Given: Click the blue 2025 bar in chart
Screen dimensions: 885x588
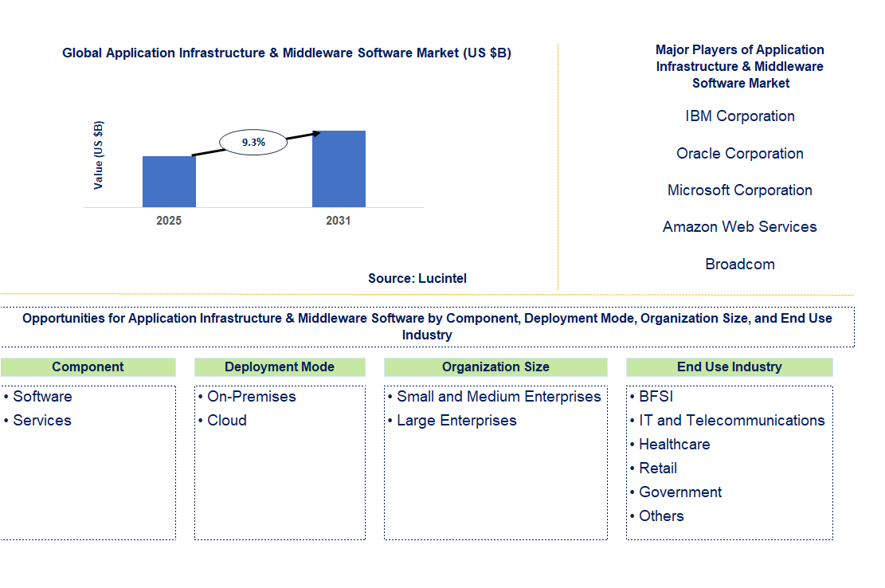Looking at the screenshot, I should click(x=170, y=182).
